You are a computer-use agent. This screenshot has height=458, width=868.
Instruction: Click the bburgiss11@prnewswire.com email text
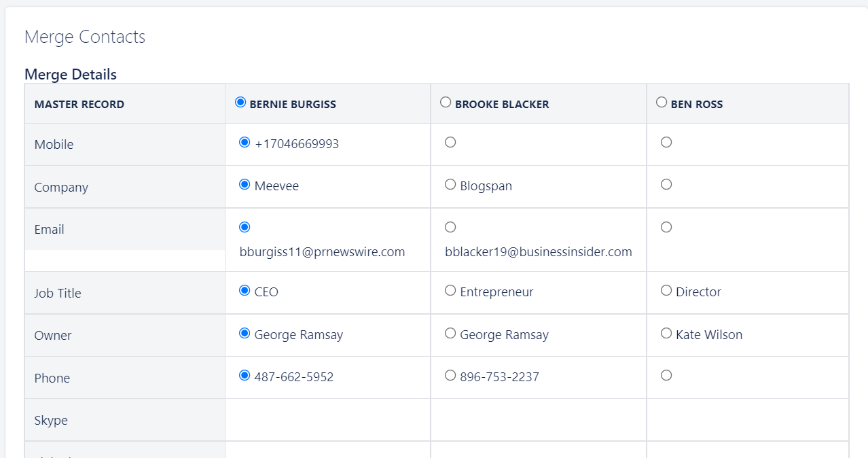point(322,252)
